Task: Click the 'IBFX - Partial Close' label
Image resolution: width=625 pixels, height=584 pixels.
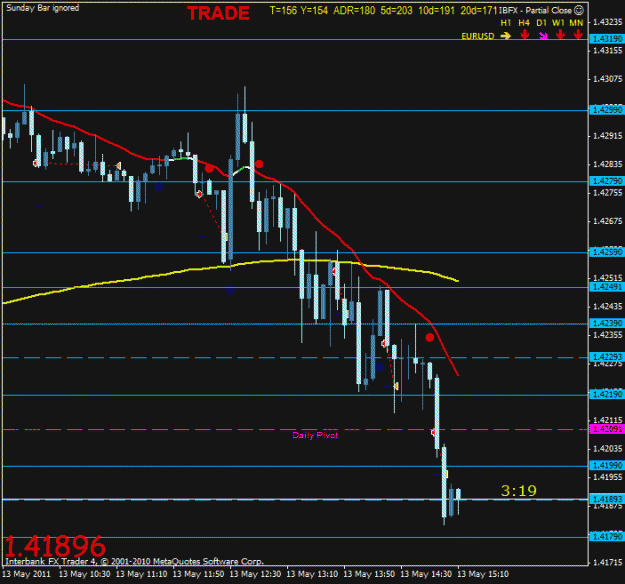Action: (536, 10)
